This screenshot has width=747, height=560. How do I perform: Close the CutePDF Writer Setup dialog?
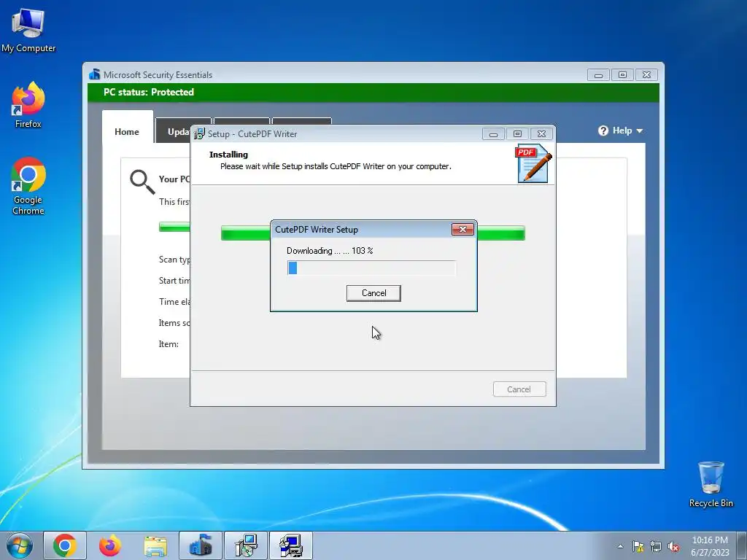(x=462, y=230)
